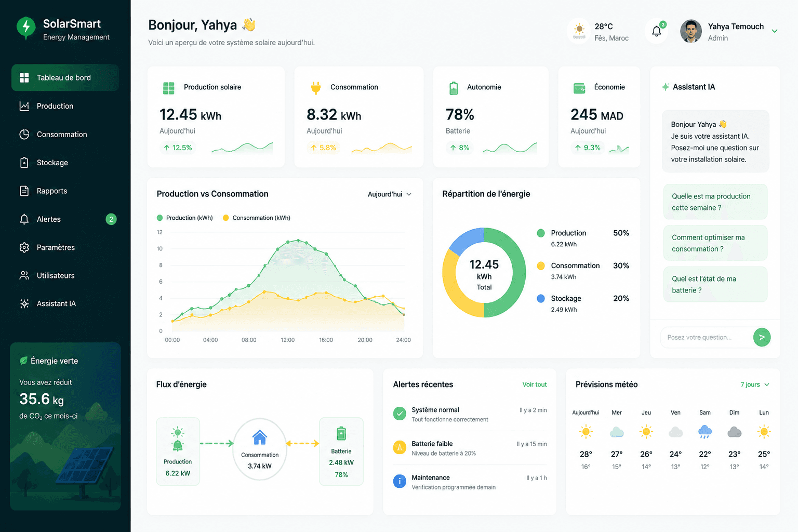Focus the Posez votre question input
This screenshot has width=798, height=532.
point(707,337)
